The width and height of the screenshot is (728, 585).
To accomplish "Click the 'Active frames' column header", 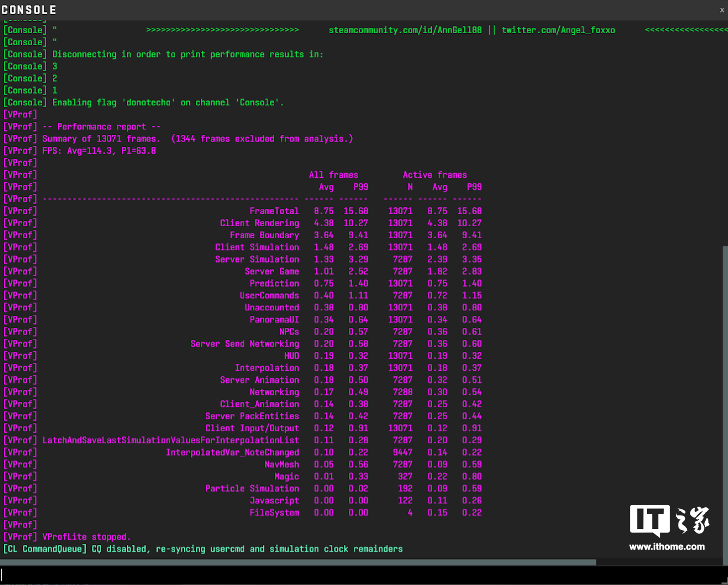I will 434,175.
